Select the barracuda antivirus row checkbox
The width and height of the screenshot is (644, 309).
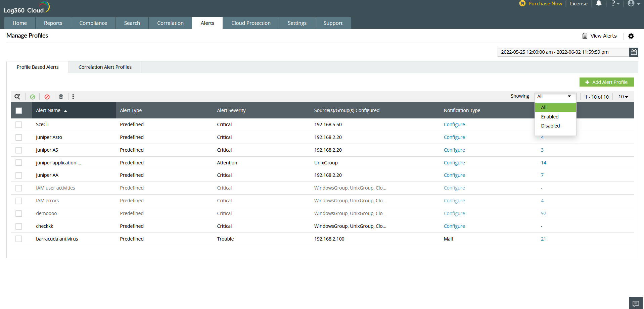(x=19, y=239)
